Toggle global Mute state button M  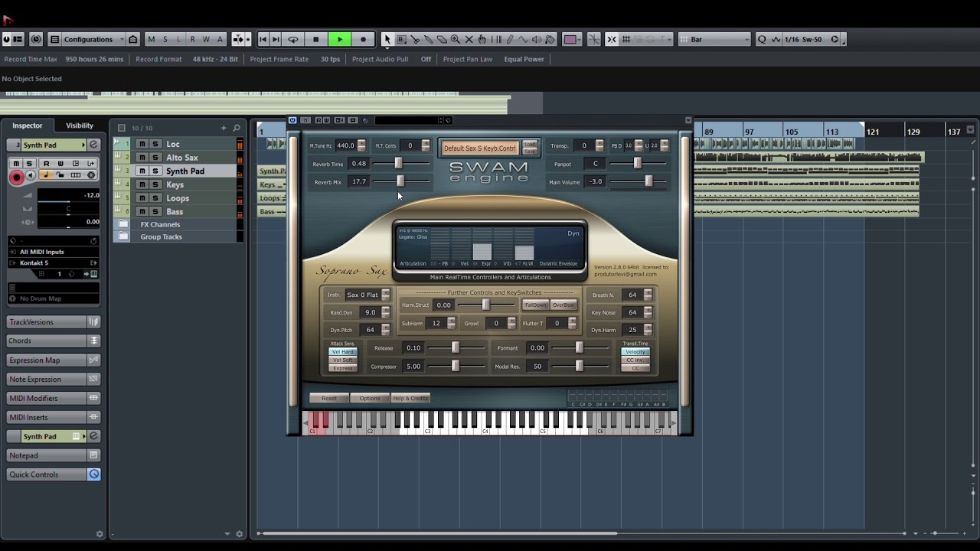[151, 40]
